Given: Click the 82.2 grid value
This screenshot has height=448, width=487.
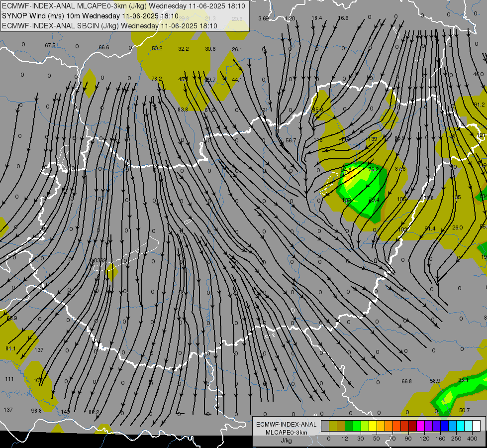Looking at the screenshot, I should (x=94, y=412).
